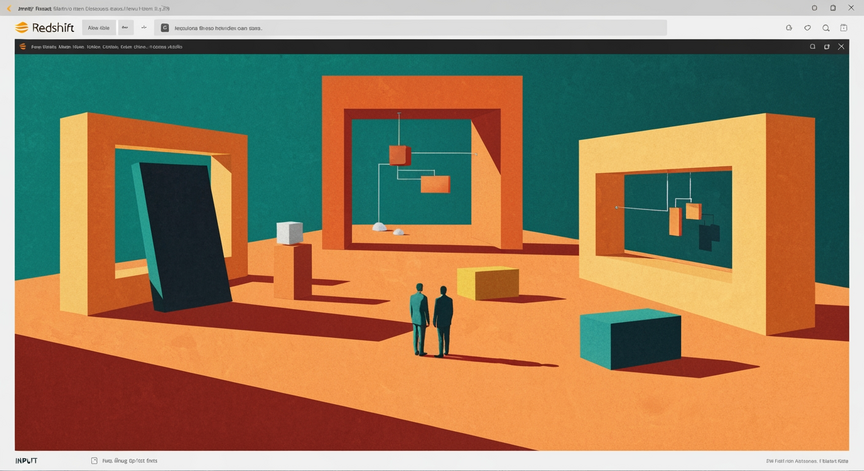The image size is (864, 471).
Task: Click the search icon on the dark viewer bar
Action: tap(812, 47)
